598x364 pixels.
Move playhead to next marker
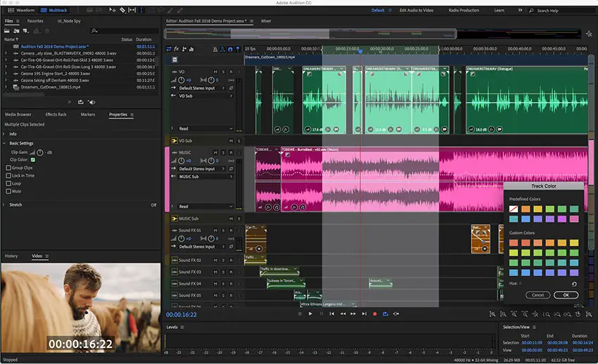coord(364,313)
